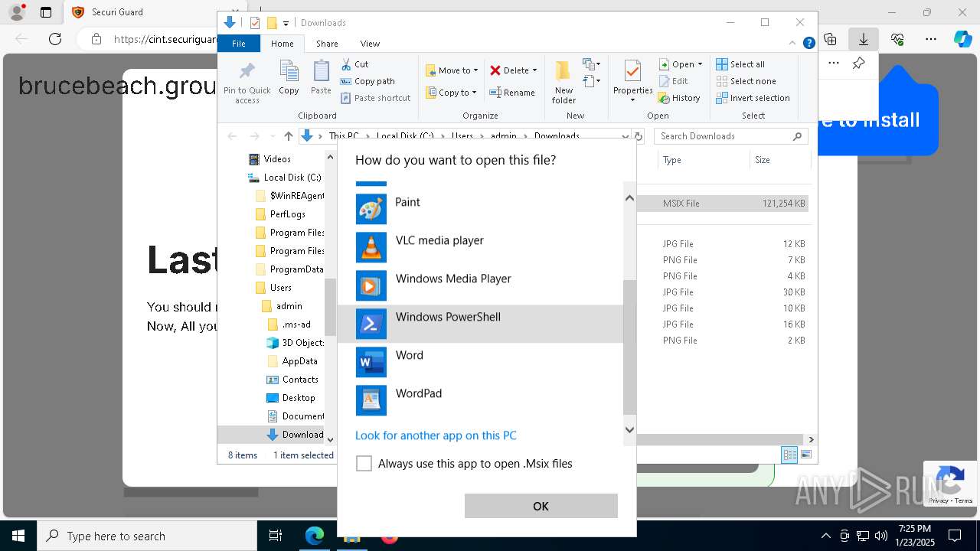Select Paint in the app list

coord(480,209)
